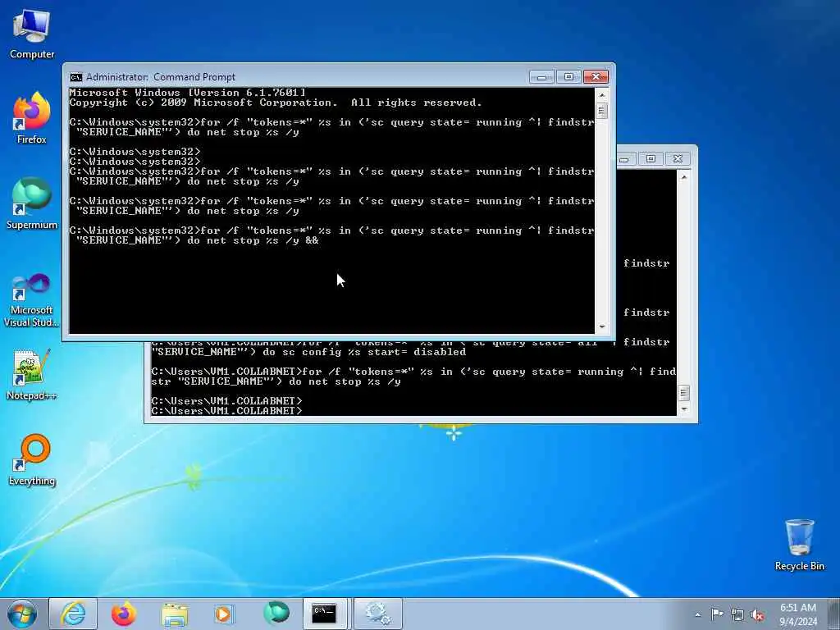840x630 pixels.
Task: Select the Everything search desktop shortcut
Action: [32, 460]
